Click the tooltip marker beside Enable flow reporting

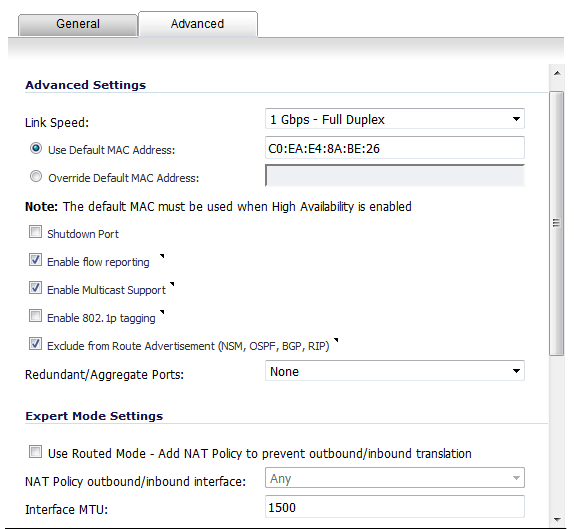coord(162,256)
